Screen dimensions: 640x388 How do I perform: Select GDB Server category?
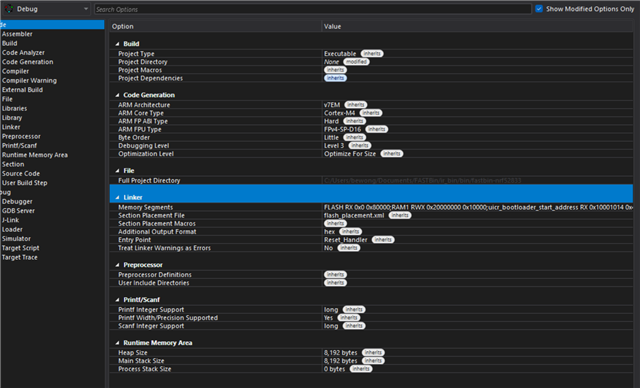coord(18,211)
